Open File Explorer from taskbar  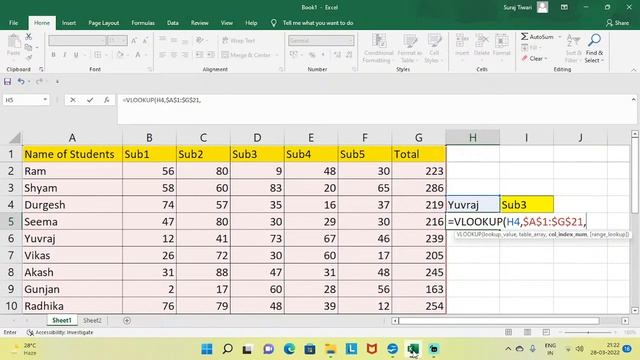pos(331,349)
